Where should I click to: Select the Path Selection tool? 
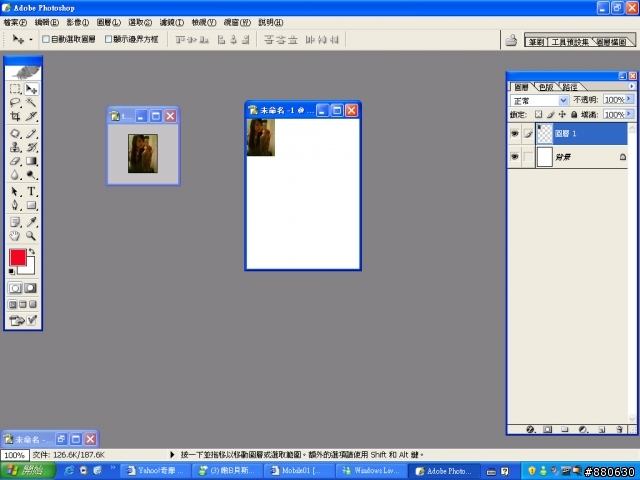[x=15, y=191]
